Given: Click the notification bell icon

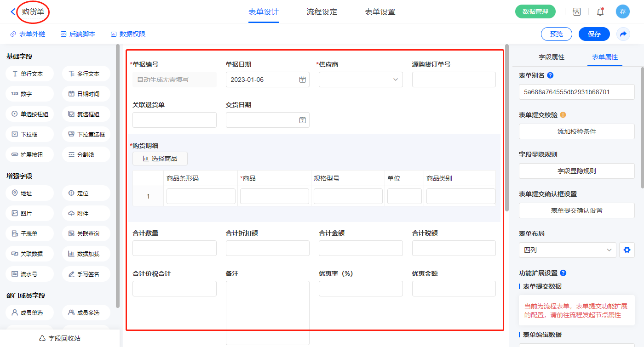Looking at the screenshot, I should point(600,12).
